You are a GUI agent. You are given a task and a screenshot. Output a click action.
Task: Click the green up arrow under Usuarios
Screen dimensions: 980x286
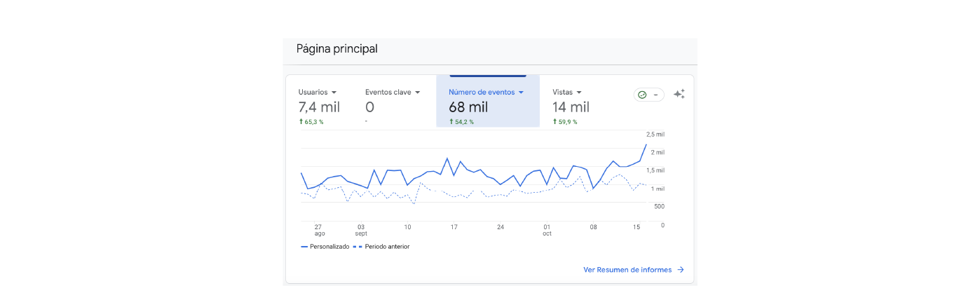point(301,122)
